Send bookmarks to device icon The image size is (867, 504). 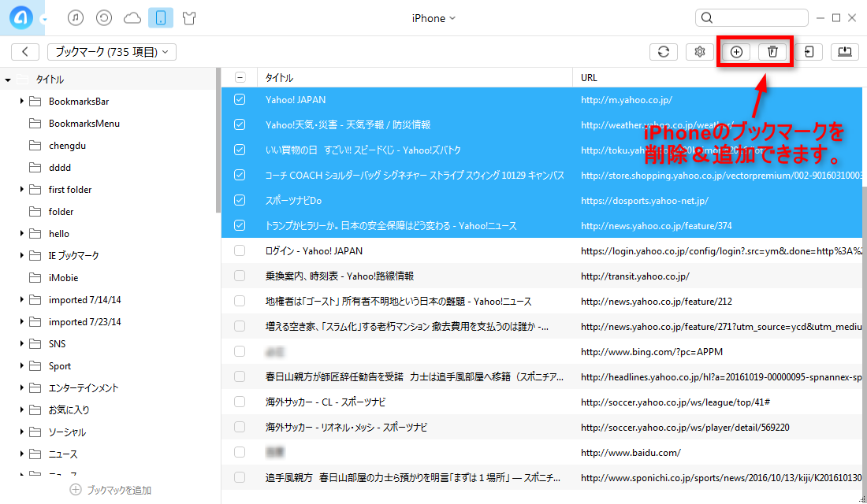coord(809,51)
